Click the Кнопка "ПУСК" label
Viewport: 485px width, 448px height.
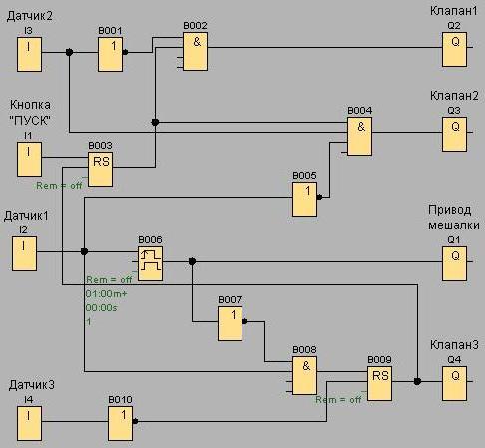(x=30, y=113)
